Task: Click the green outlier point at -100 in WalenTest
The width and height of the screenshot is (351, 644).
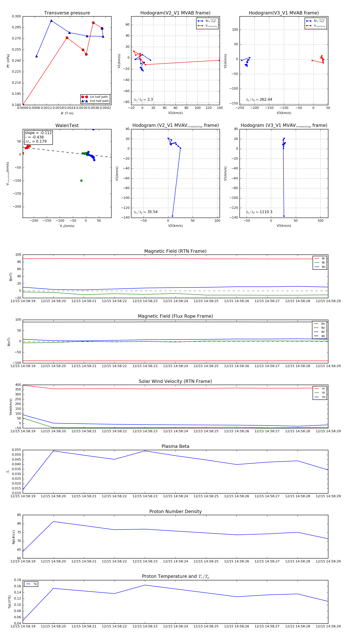Action: coord(82,181)
